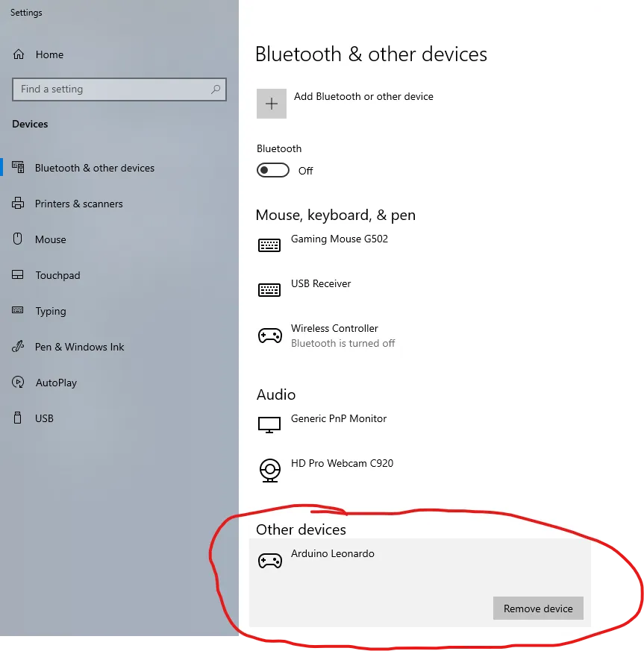Viewport: 644px width, 651px height.
Task: Click the 'Bluetooth is turned off' status text
Action: 343,343
